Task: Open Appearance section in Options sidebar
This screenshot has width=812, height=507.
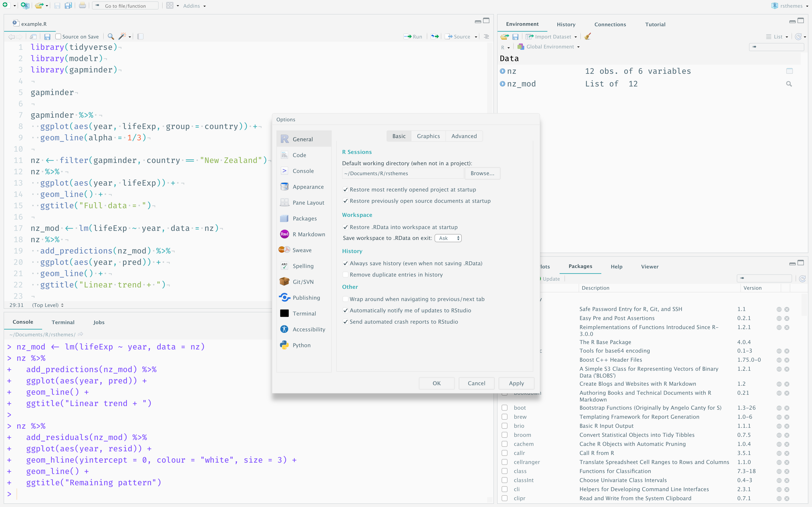Action: tap(308, 187)
